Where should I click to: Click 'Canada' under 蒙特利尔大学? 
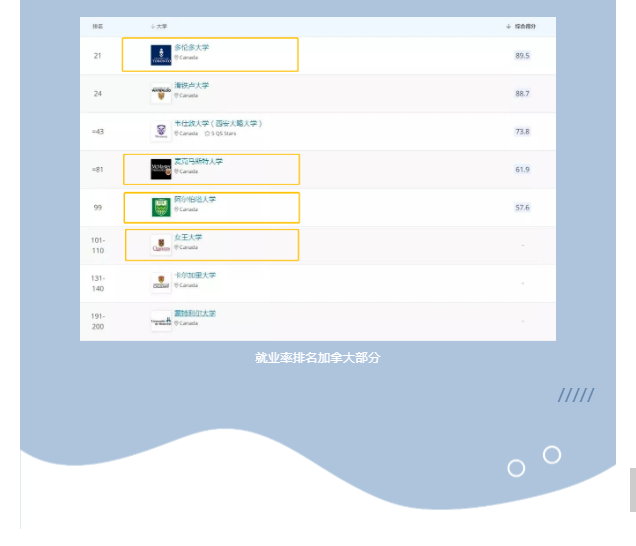189,323
